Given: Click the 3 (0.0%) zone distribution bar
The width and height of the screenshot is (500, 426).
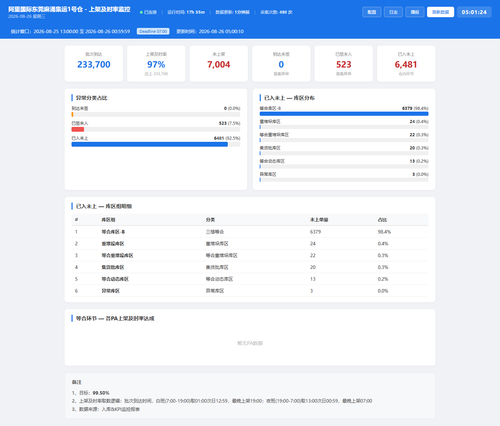Looking at the screenshot, I should [x=344, y=180].
